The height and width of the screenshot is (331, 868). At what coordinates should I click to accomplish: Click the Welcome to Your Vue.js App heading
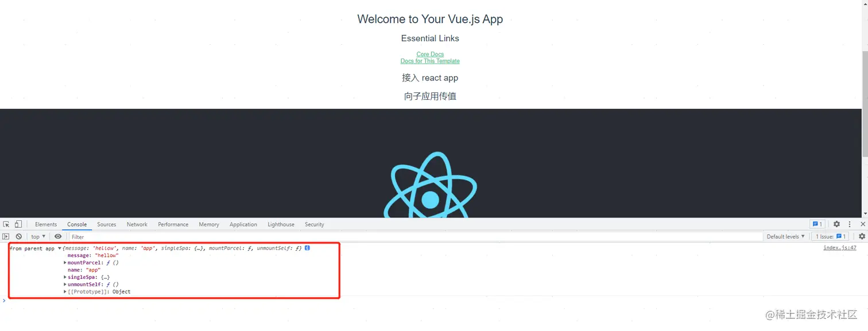point(430,19)
